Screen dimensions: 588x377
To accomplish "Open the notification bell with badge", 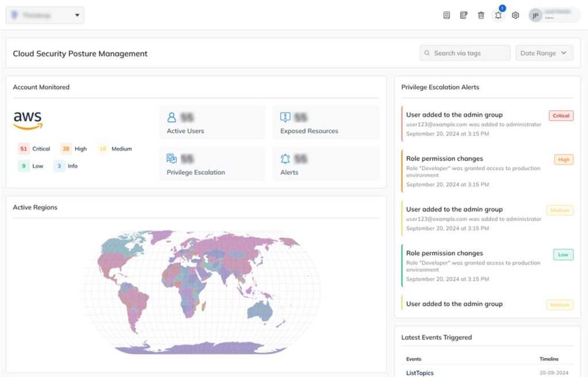I will click(x=498, y=15).
